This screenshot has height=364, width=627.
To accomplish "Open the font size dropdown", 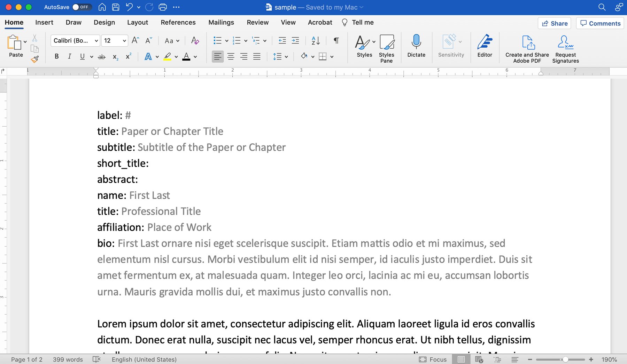I will coord(124,41).
